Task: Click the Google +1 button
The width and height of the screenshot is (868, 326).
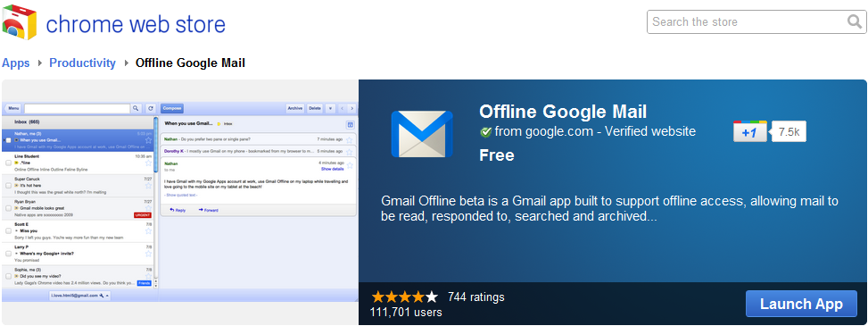Action: pyautogui.click(x=750, y=132)
